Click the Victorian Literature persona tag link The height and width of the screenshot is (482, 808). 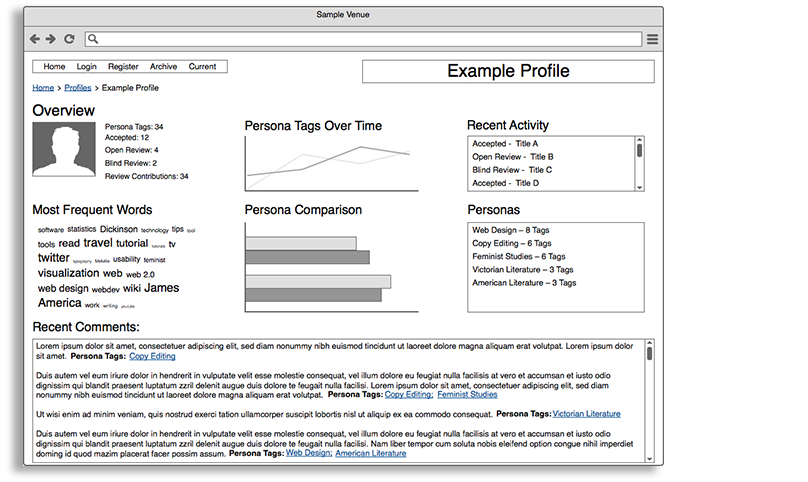click(586, 414)
